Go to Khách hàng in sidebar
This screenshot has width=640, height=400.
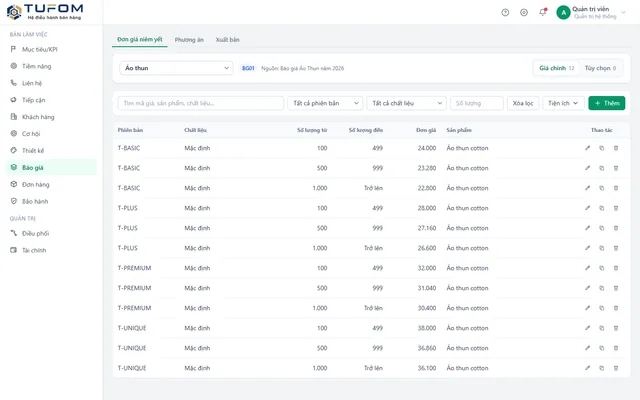pyautogui.click(x=51, y=117)
